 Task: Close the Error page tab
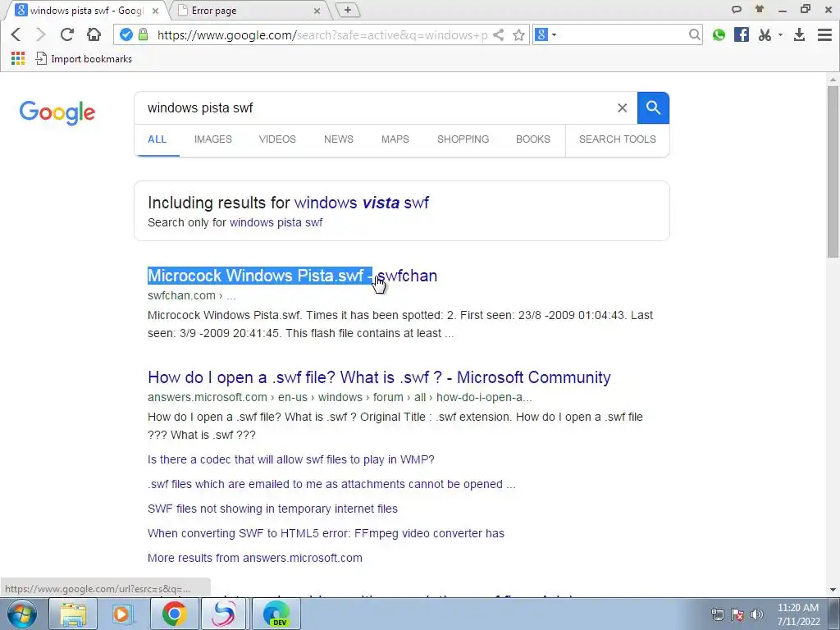point(317,11)
